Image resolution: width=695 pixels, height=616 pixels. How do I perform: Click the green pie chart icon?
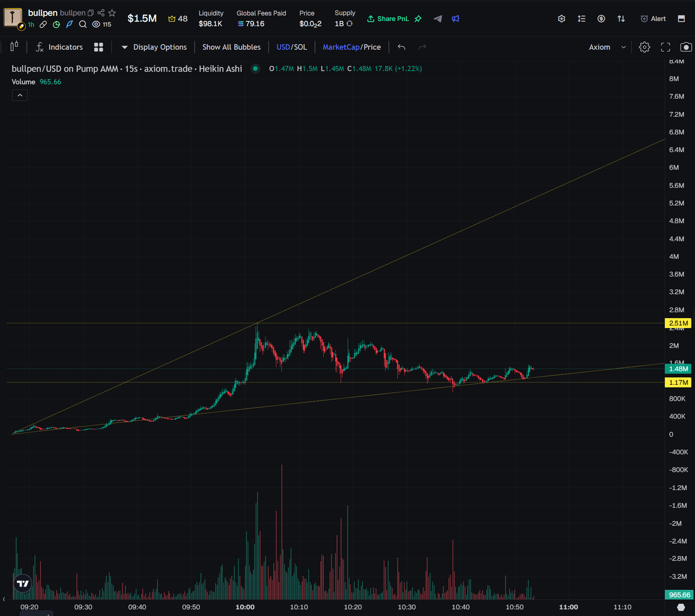56,24
